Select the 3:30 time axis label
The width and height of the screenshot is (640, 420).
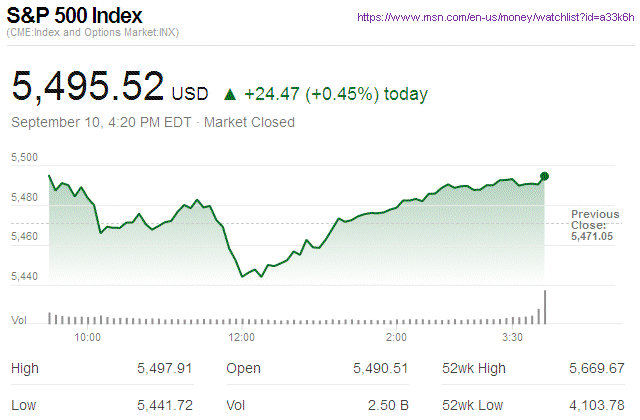(x=510, y=337)
